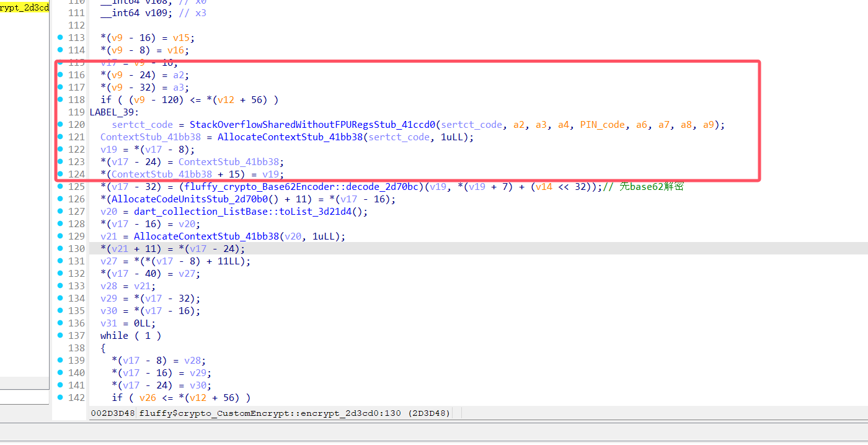Click the breakpoint dot at line 116

click(60, 75)
